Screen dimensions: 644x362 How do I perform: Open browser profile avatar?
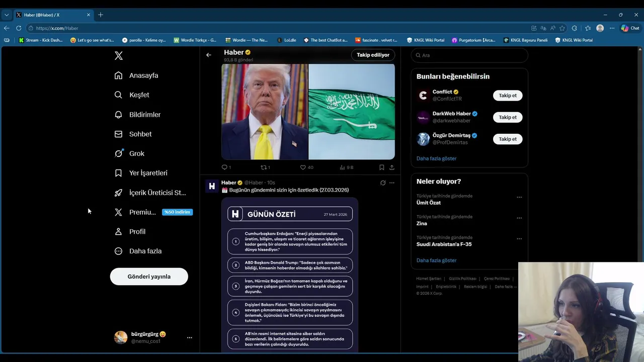pos(600,28)
